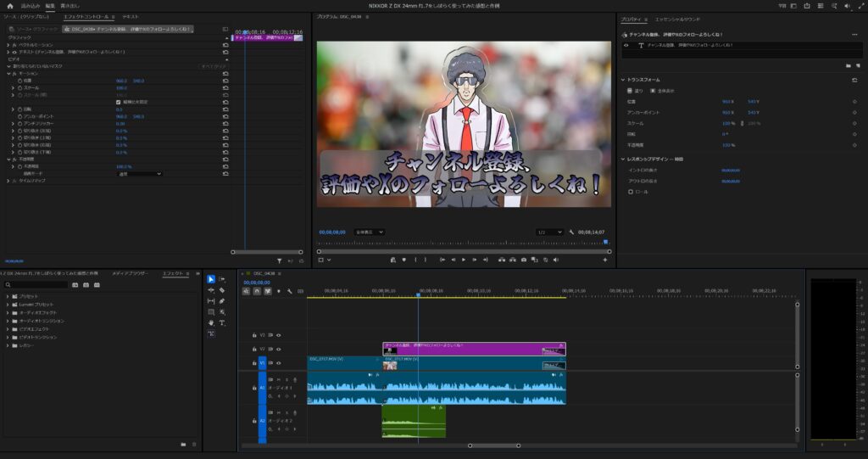Select the Type tool in the toolbox
Viewport: 868px width, 459px height.
point(222,323)
